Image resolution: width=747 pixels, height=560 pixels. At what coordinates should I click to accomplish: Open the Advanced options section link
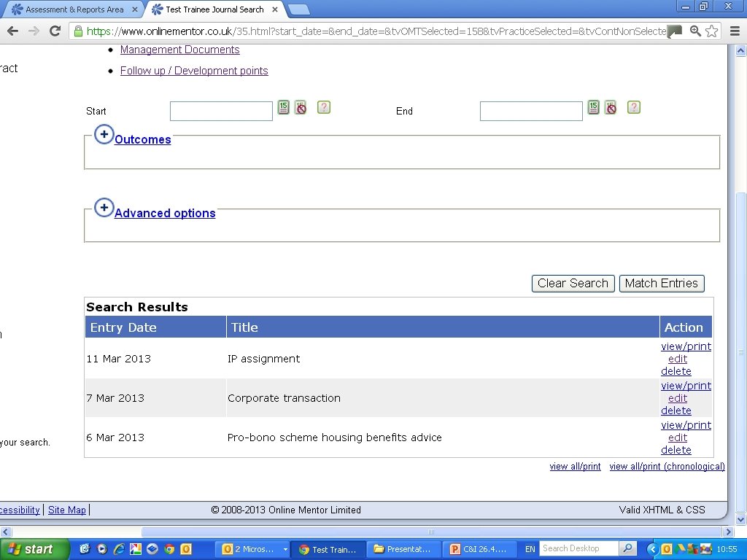pos(165,213)
